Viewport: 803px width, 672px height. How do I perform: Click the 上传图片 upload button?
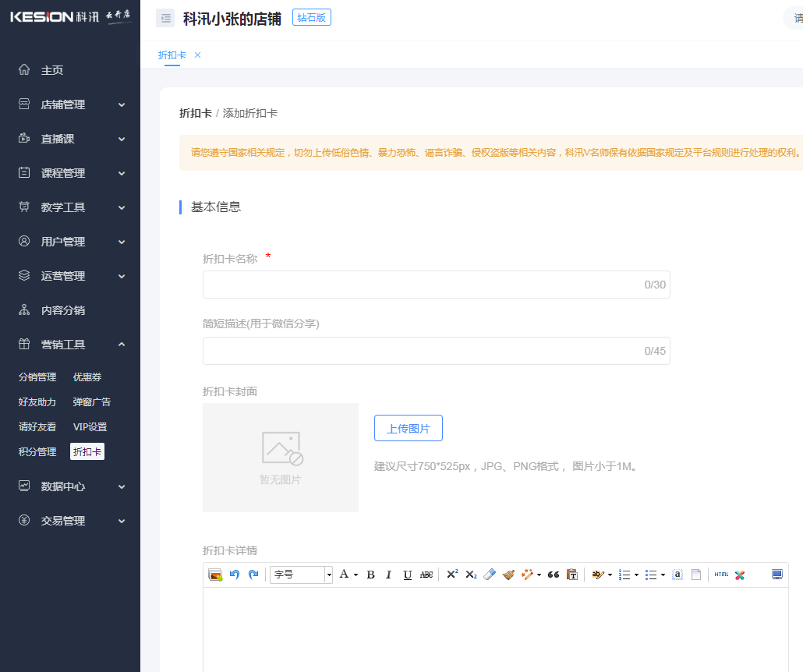click(409, 428)
